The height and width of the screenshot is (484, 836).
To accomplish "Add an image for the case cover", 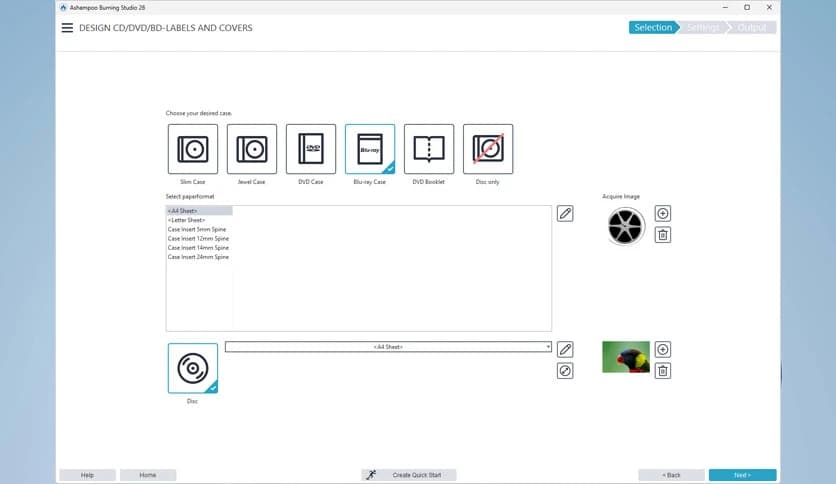I will coord(663,214).
